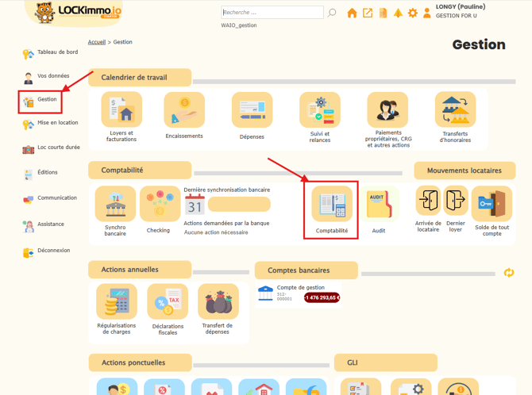Click the Accueil breadcrumb link
Viewport: 532px width, 395px height.
[96, 42]
